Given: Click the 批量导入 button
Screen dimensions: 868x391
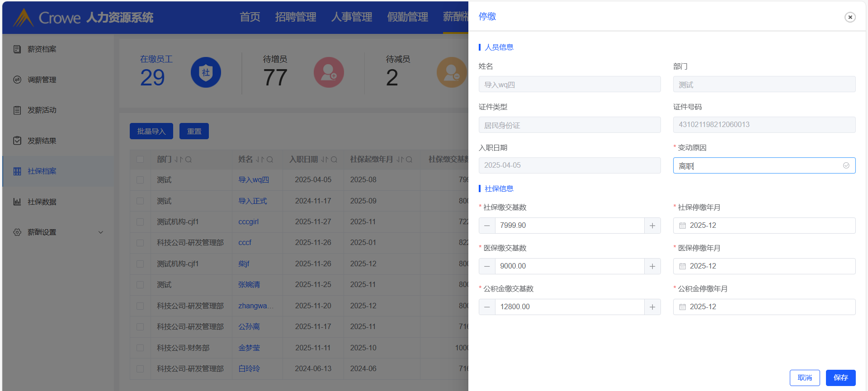Looking at the screenshot, I should [x=151, y=131].
